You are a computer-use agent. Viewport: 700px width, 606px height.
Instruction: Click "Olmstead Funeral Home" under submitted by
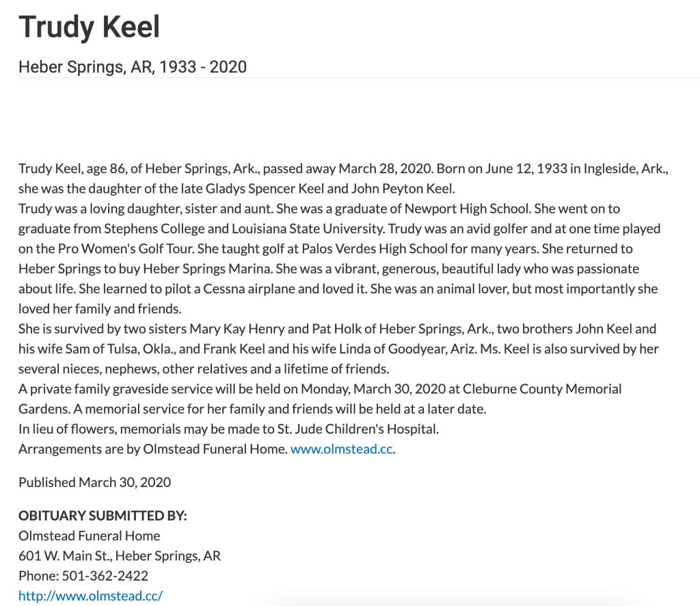pyautogui.click(x=90, y=536)
